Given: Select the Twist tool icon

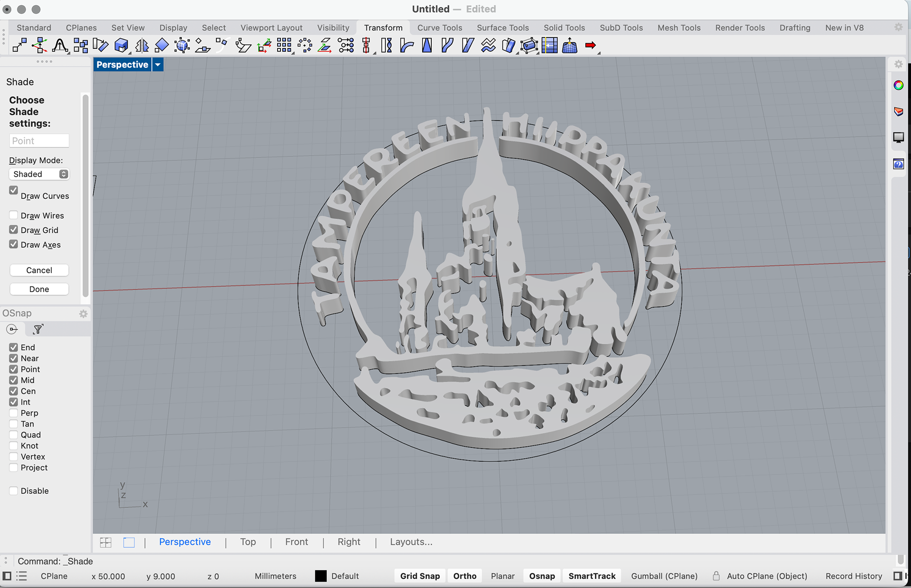Looking at the screenshot, I should tap(386, 46).
